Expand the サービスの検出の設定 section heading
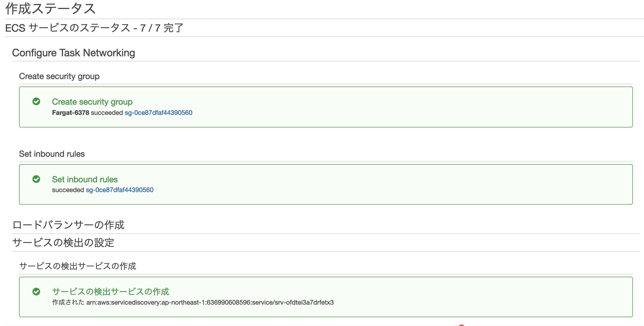This screenshot has width=644, height=326. point(63,243)
